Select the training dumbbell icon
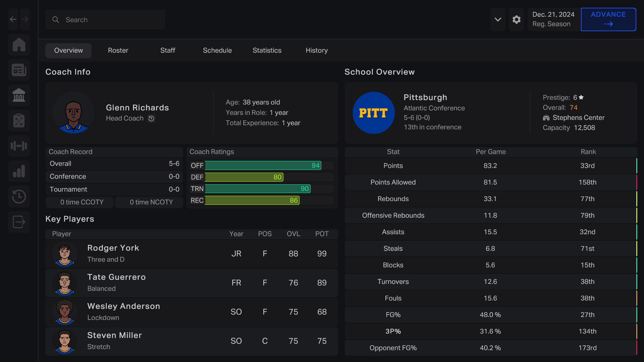 click(19, 146)
